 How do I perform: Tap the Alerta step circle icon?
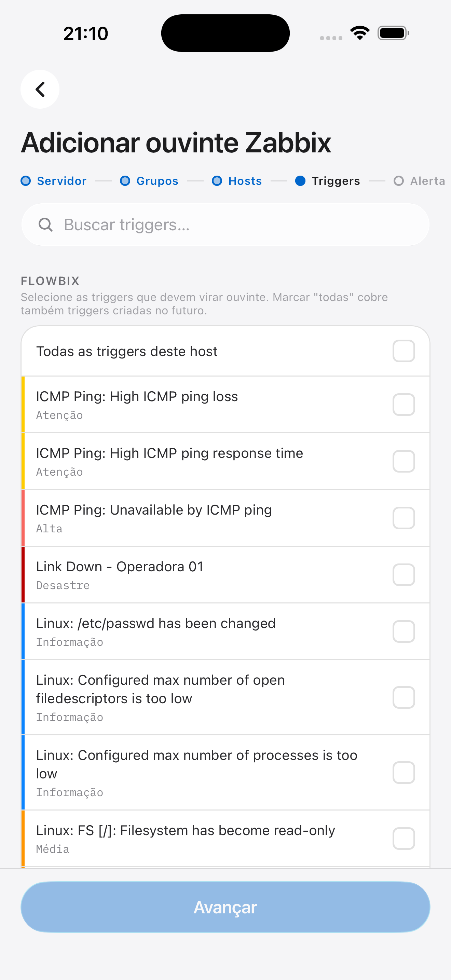click(x=398, y=181)
